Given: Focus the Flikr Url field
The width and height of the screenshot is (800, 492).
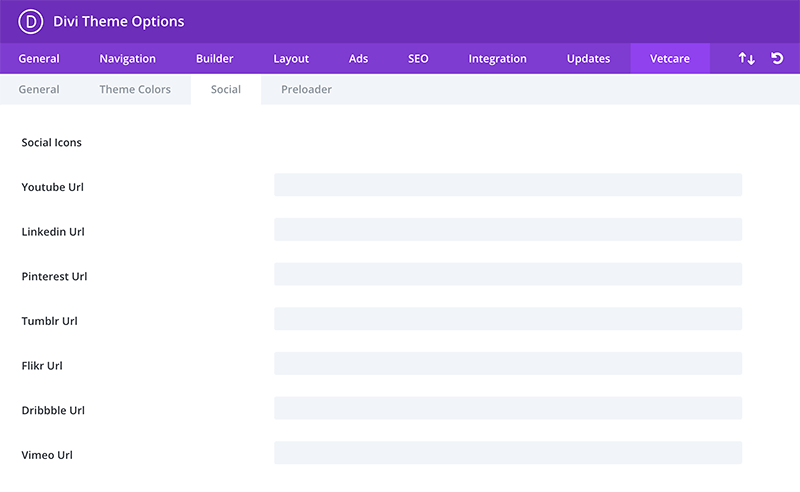Looking at the screenshot, I should [x=508, y=363].
